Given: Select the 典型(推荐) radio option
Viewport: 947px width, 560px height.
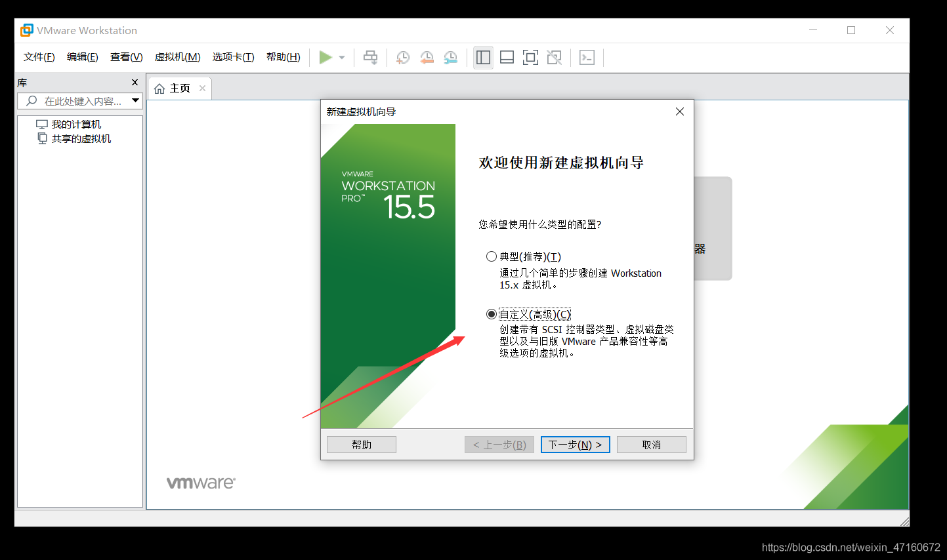Looking at the screenshot, I should [x=492, y=256].
